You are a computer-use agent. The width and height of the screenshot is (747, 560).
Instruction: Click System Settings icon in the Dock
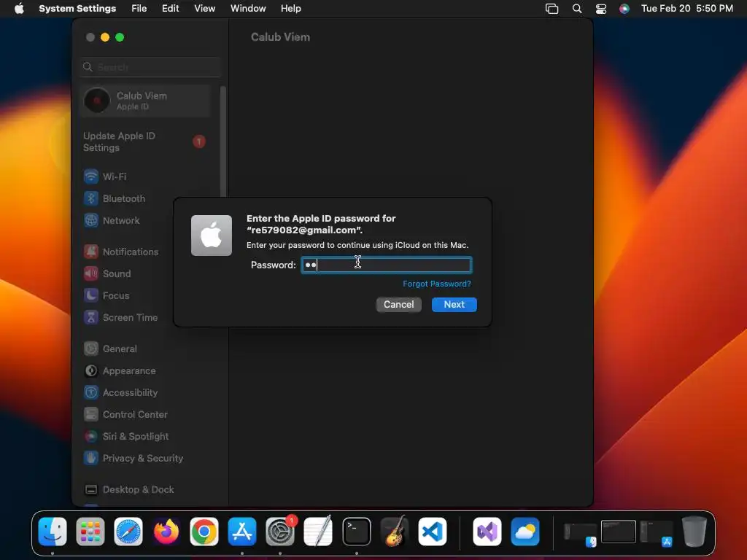click(x=280, y=532)
